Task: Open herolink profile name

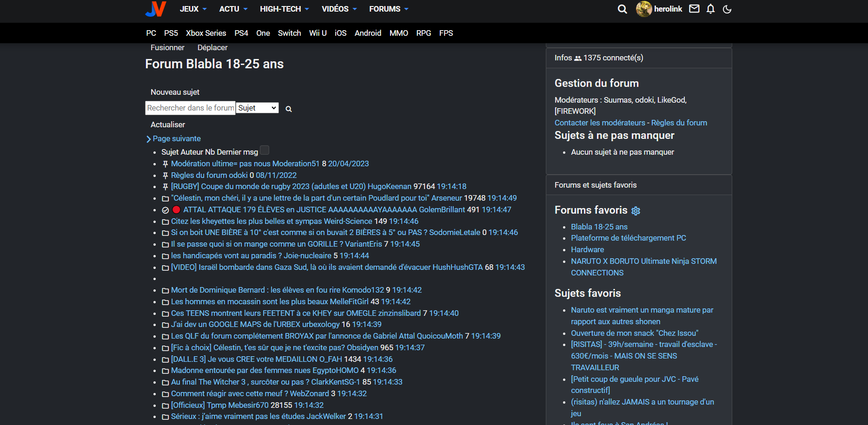Action: coord(668,9)
